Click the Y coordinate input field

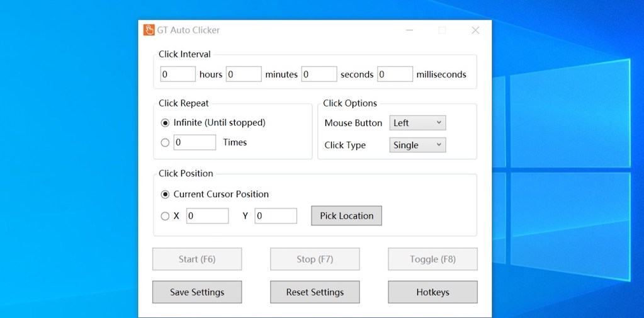click(276, 216)
